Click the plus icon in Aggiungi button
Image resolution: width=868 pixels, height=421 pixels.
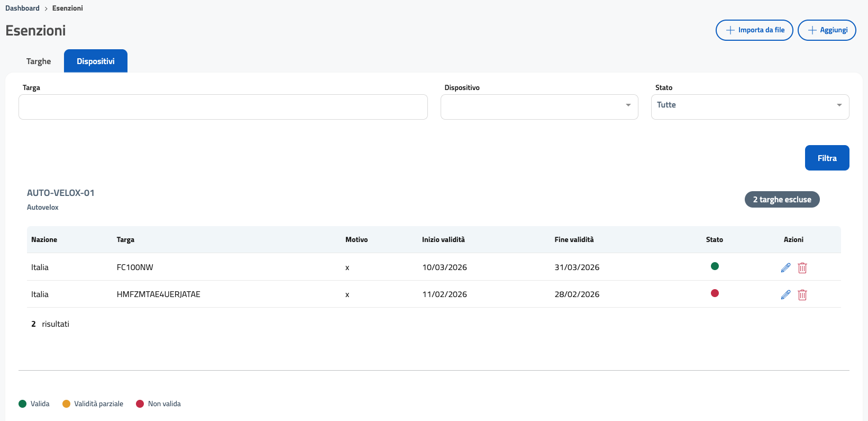point(812,30)
